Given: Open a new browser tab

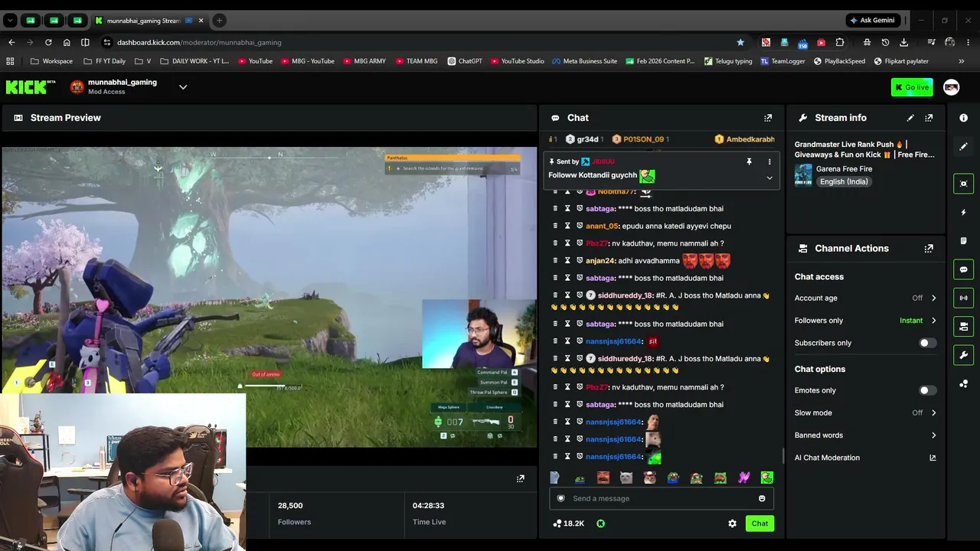Looking at the screenshot, I should click(219, 21).
